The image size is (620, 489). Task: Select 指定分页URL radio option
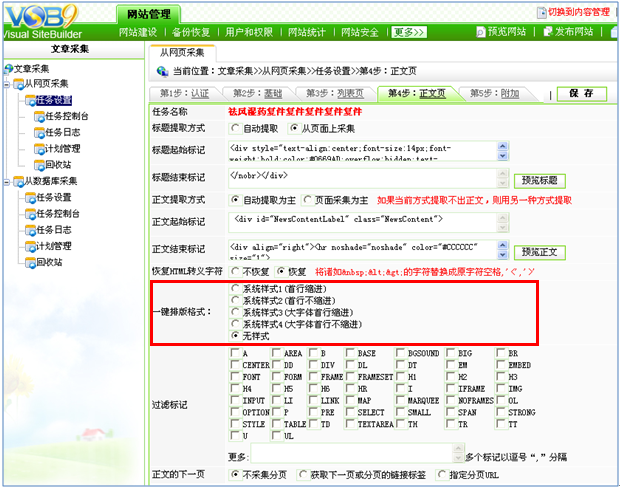442,474
